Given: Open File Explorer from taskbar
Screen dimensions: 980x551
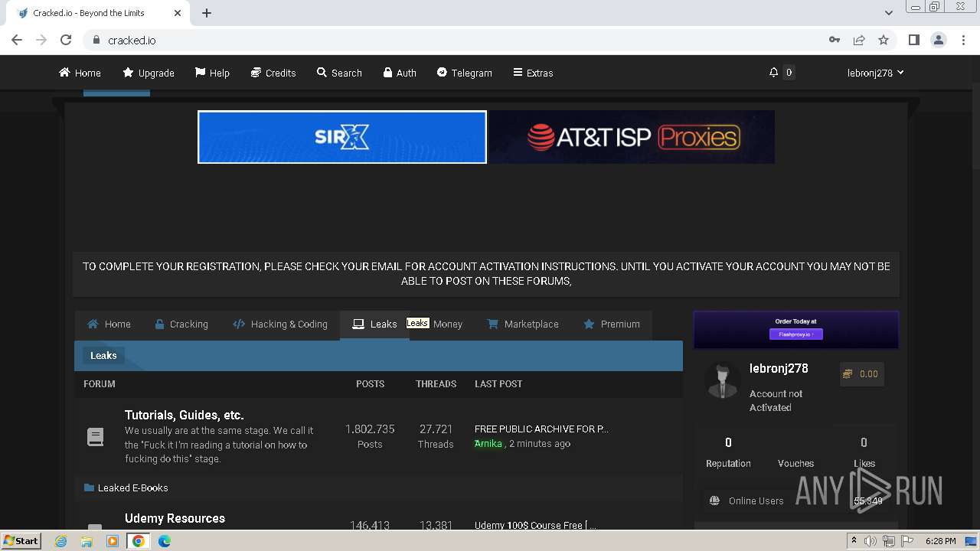Looking at the screenshot, I should tap(87, 541).
